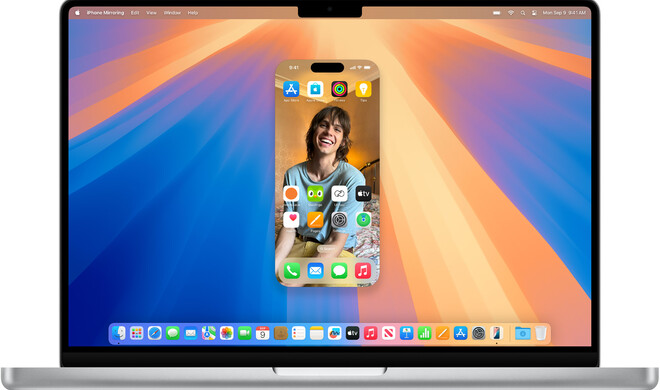The height and width of the screenshot is (390, 660).
Task: Open Mail in the iPhone dock
Action: click(315, 271)
